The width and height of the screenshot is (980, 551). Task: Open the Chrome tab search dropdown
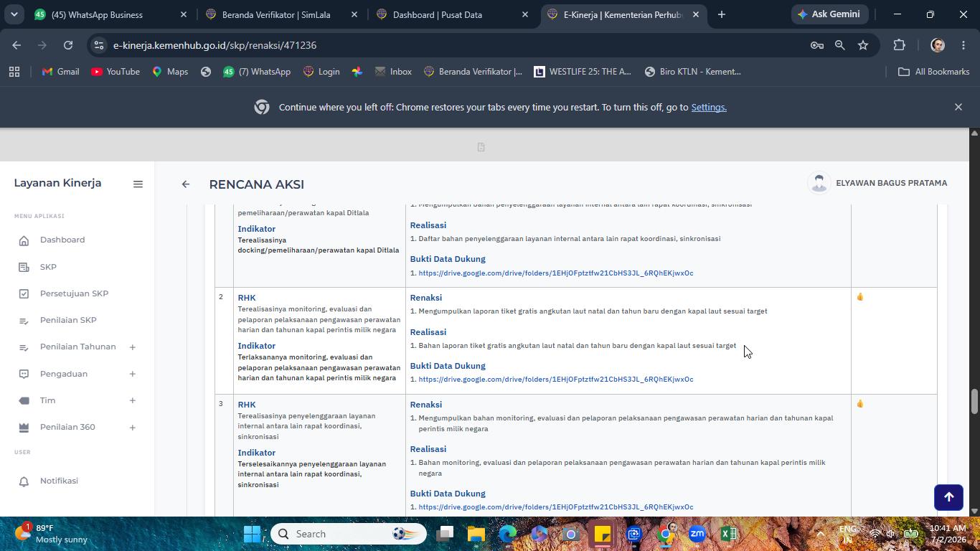[x=14, y=14]
